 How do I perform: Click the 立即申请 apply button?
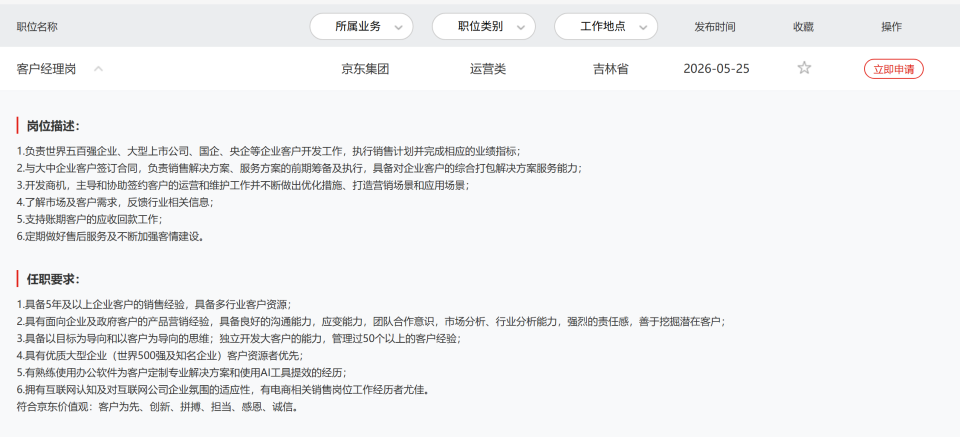click(893, 69)
